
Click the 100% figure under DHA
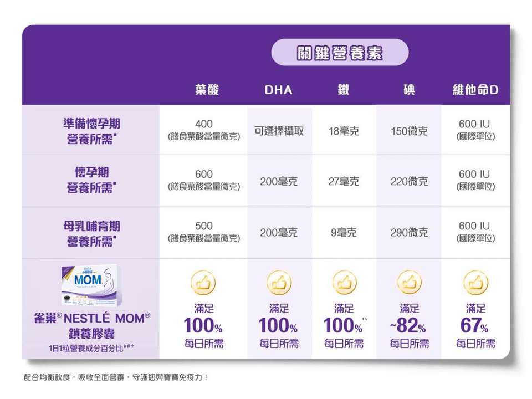(278, 325)
